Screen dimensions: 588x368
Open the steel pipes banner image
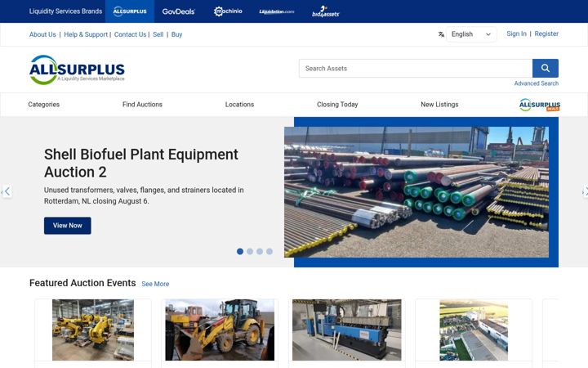pos(416,192)
